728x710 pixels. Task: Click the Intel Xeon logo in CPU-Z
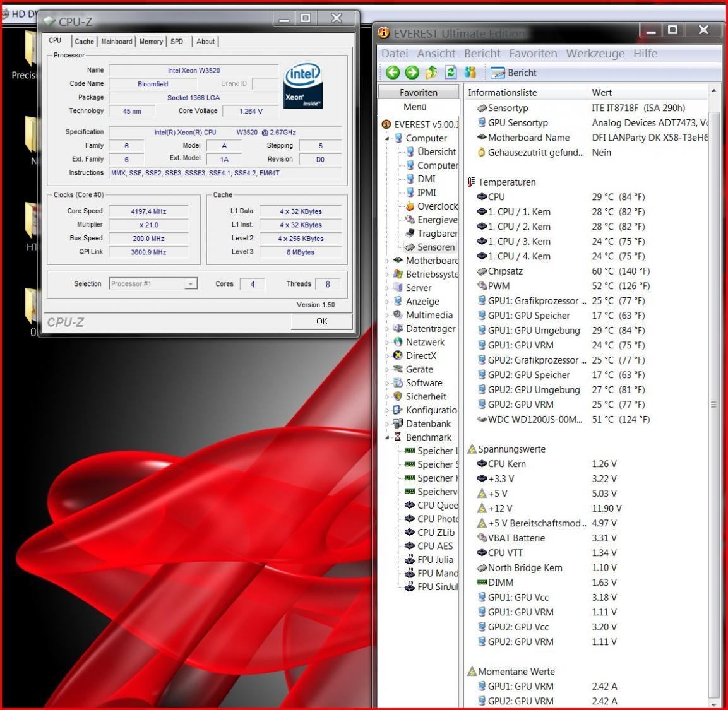pyautogui.click(x=303, y=85)
